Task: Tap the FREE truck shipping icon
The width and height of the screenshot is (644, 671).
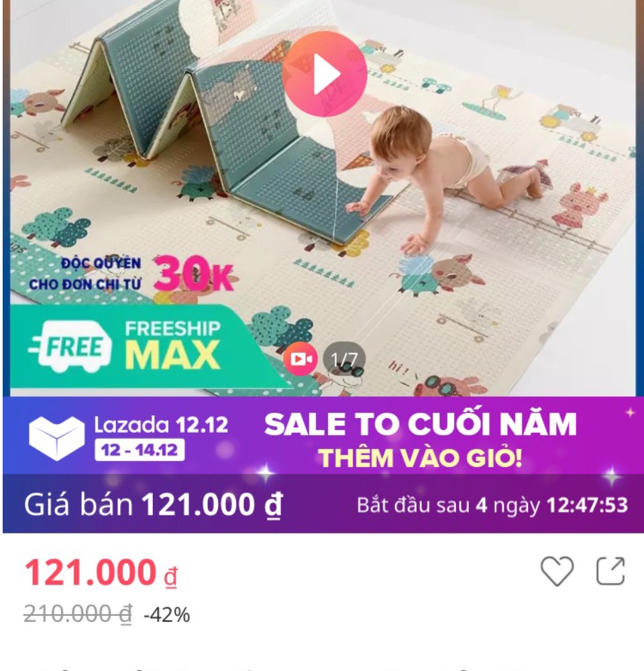Action: pos(70,346)
